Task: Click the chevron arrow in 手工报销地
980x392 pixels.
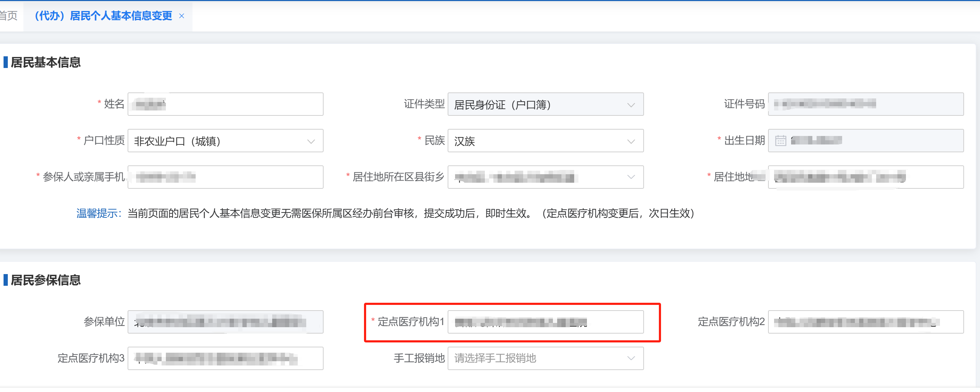Action: pyautogui.click(x=631, y=359)
